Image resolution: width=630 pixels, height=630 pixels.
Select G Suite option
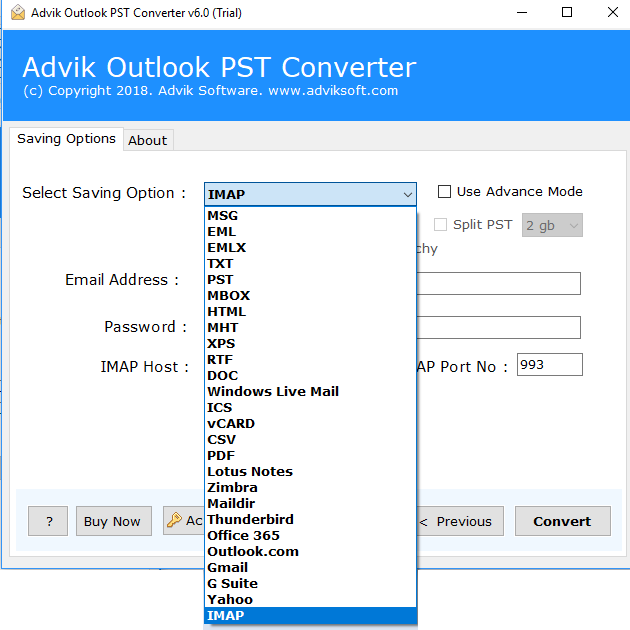[310, 584]
